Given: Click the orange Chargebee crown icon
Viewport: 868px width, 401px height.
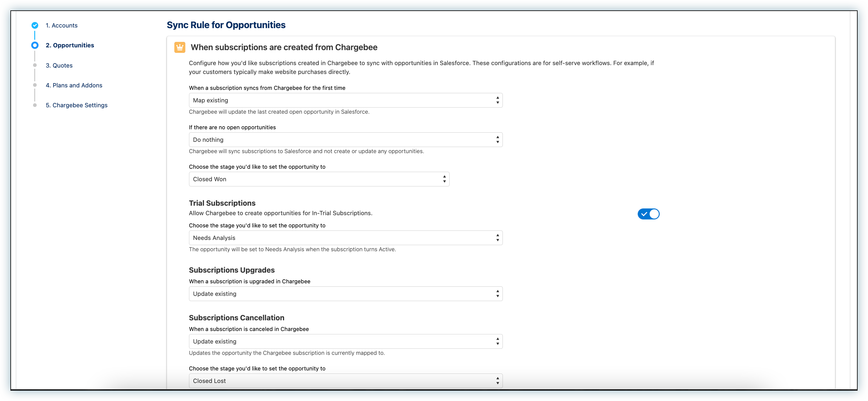Looking at the screenshot, I should pos(180,47).
